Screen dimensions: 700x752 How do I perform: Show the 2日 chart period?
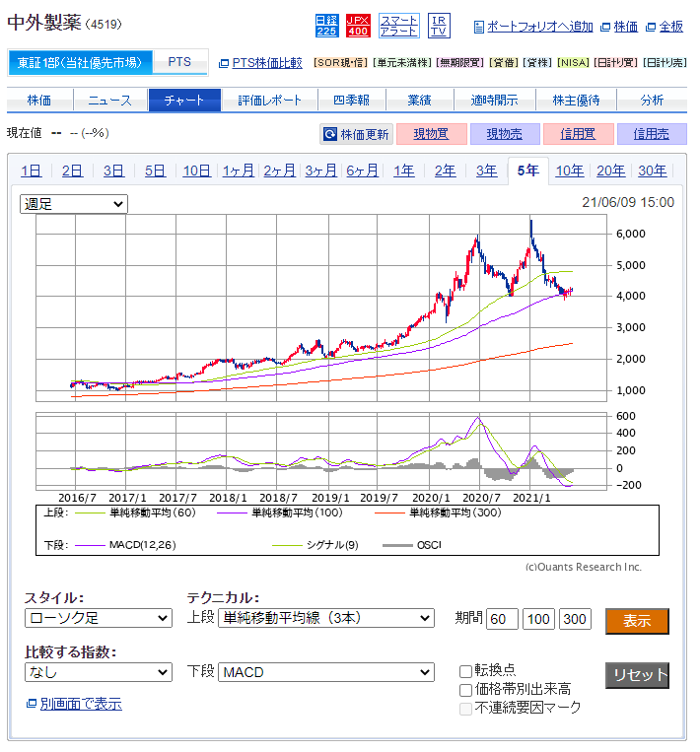[72, 171]
